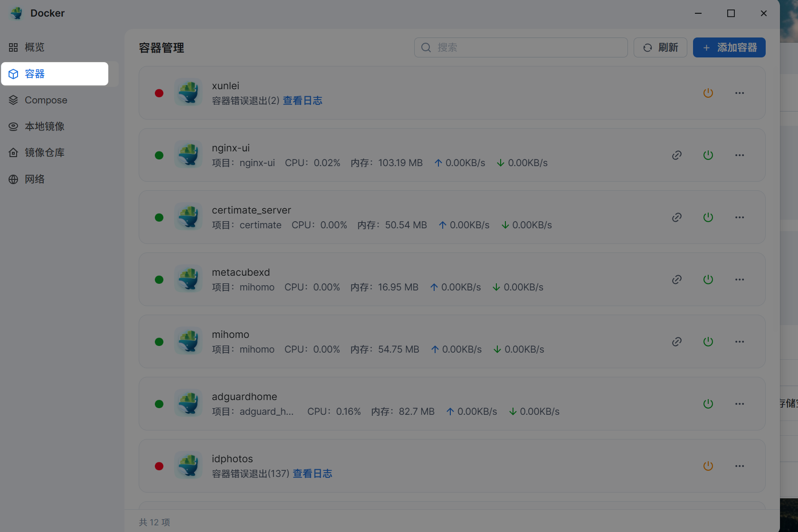
Task: Click the magnifier icon in search box
Action: [426, 47]
